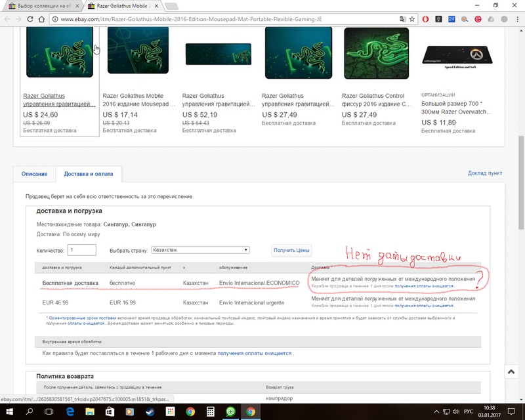The image size is (525, 420).
Task: Click the volume icon in system tray
Action: [456, 411]
